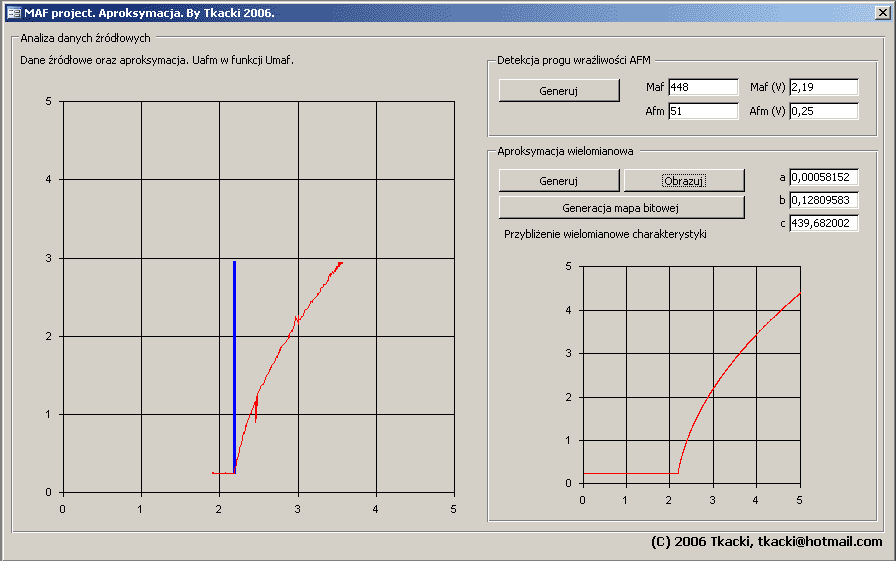Screen dimensions: 896x561
Task: Focus the Maf field showing 448
Action: 703,87
